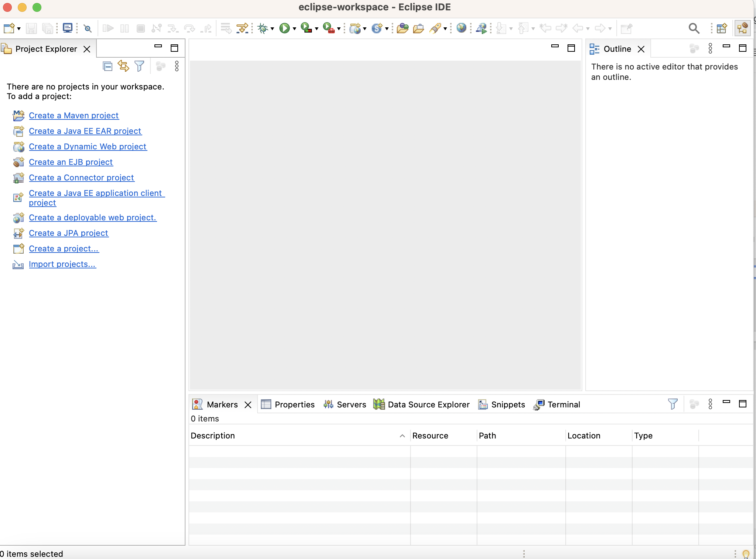Click the Step Into debug icon

(x=173, y=28)
